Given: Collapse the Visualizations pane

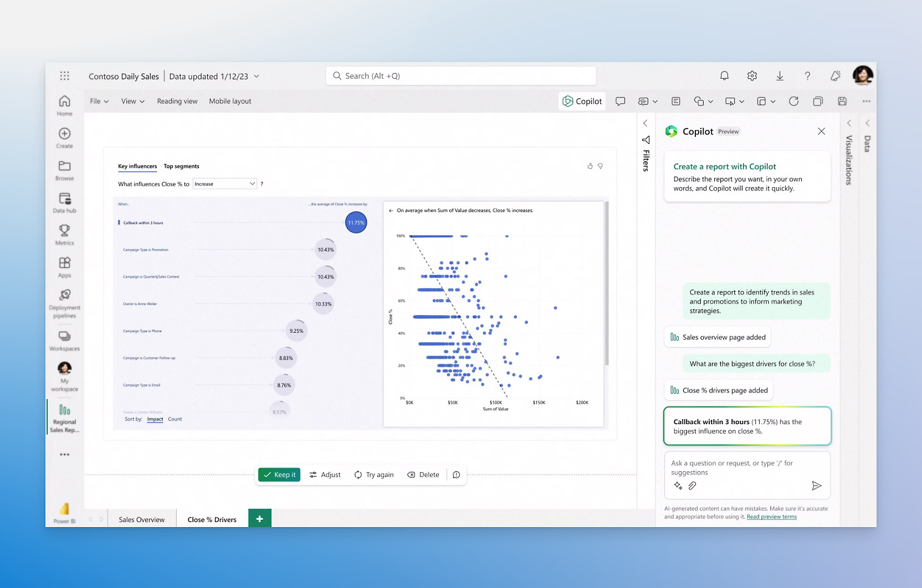Looking at the screenshot, I should point(849,123).
